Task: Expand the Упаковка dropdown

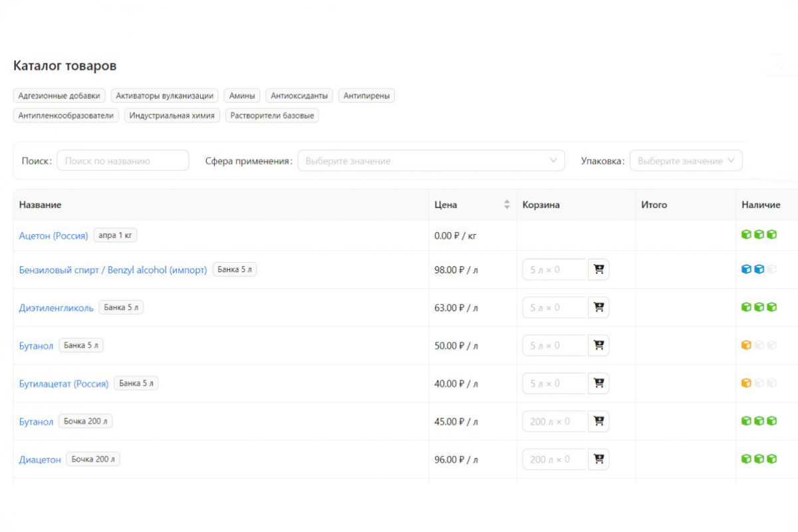Action: tap(686, 161)
